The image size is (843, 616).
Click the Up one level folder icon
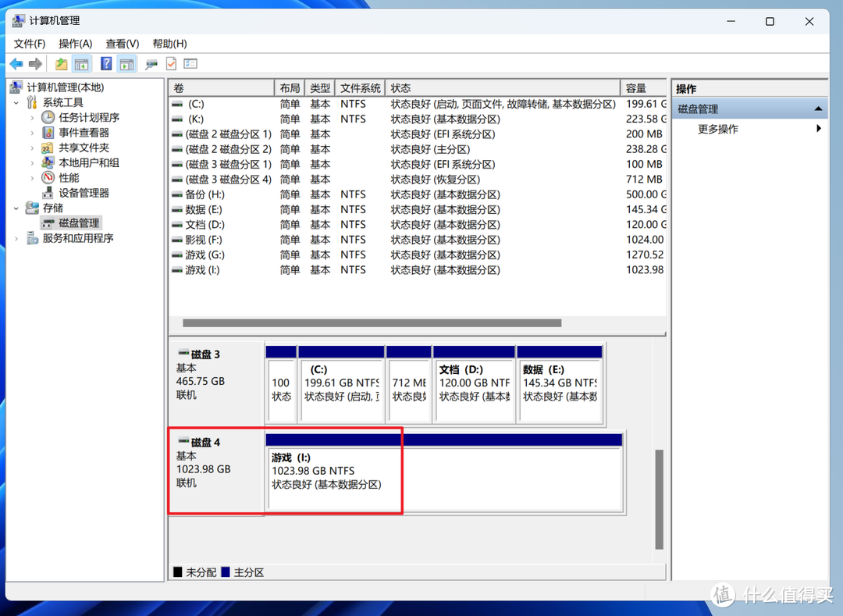(x=61, y=64)
